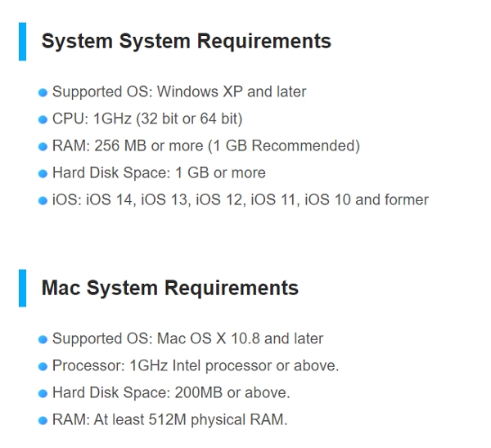Click the bullet before iOS versions line
Image resolution: width=491 pixels, height=448 pixels.
click(43, 200)
